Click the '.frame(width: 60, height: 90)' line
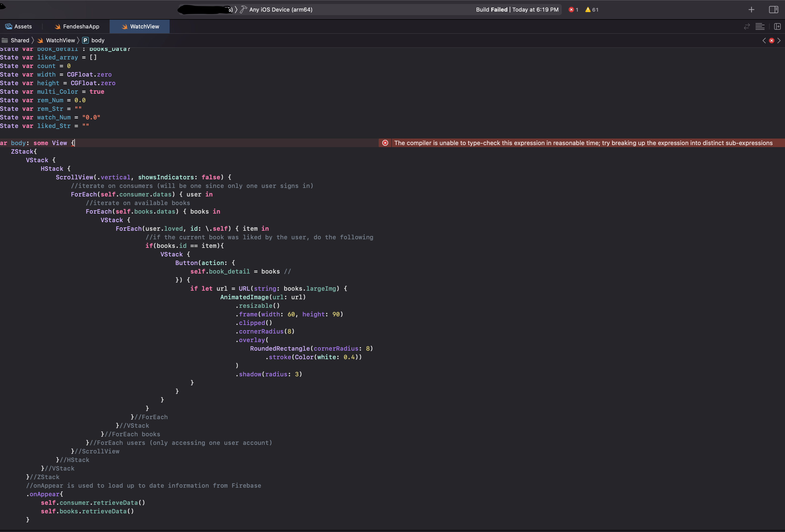 point(289,314)
